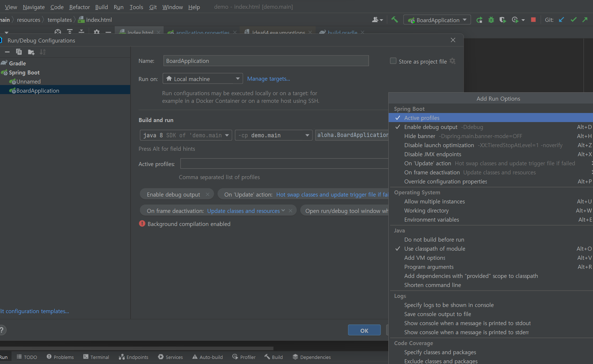This screenshot has height=364, width=593.
Task: Click the expand all icon in project toolbar
Action: coord(69,32)
